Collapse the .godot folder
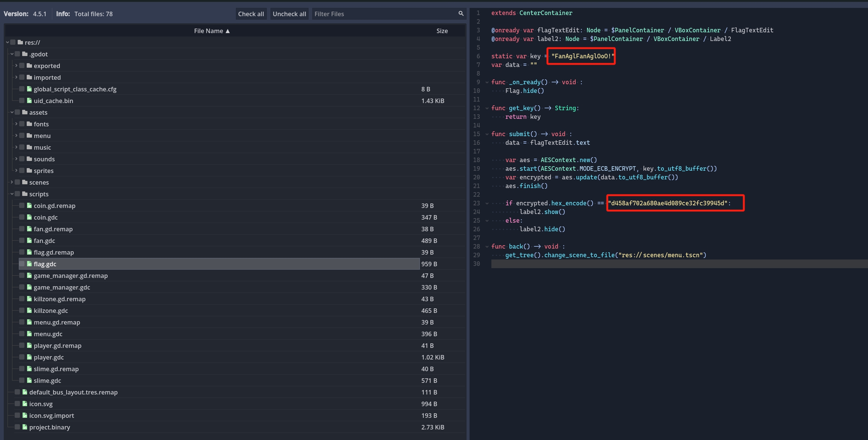Image resolution: width=868 pixels, height=440 pixels. [x=12, y=54]
